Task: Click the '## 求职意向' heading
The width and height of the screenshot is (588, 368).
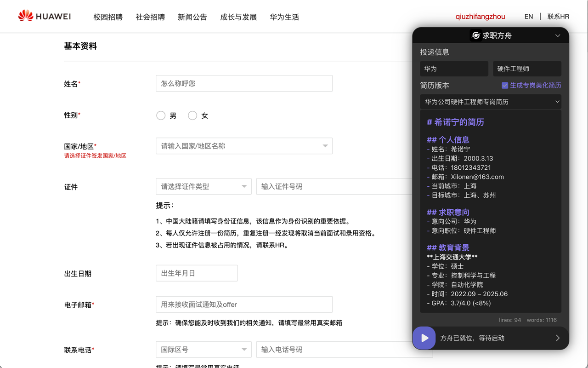Action: pyautogui.click(x=448, y=212)
